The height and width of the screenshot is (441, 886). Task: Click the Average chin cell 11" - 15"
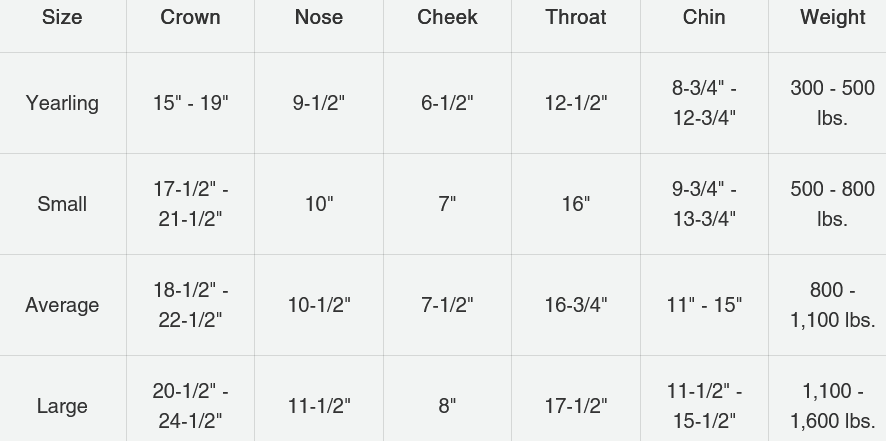[x=704, y=305]
